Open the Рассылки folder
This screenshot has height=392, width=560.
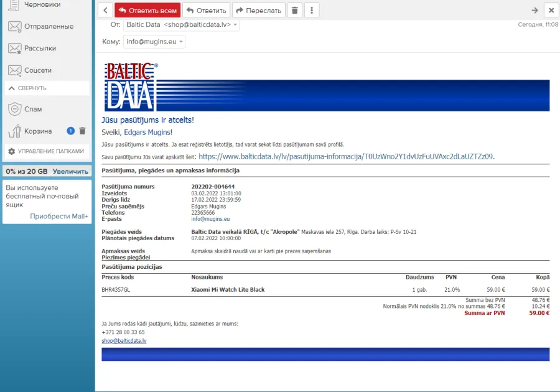40,49
